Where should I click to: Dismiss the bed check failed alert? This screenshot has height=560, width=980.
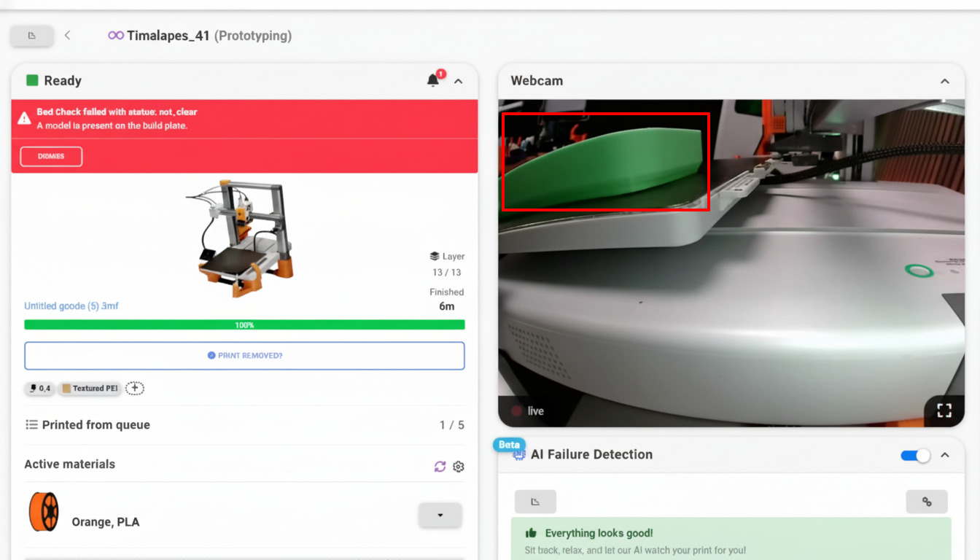point(51,156)
